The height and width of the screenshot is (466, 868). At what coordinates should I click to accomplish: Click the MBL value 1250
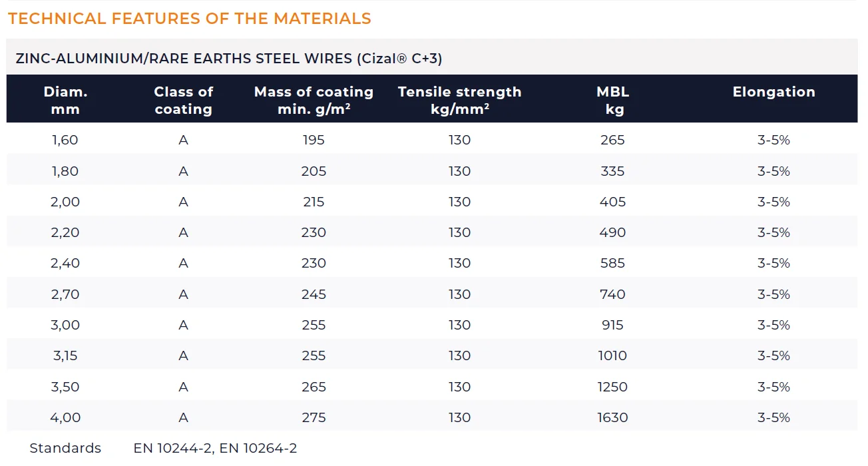pyautogui.click(x=612, y=387)
